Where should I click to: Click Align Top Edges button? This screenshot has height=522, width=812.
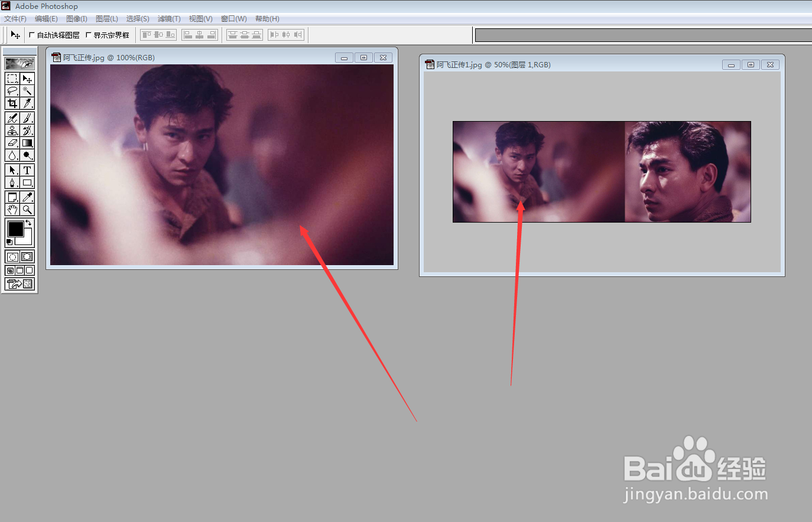tap(147, 35)
